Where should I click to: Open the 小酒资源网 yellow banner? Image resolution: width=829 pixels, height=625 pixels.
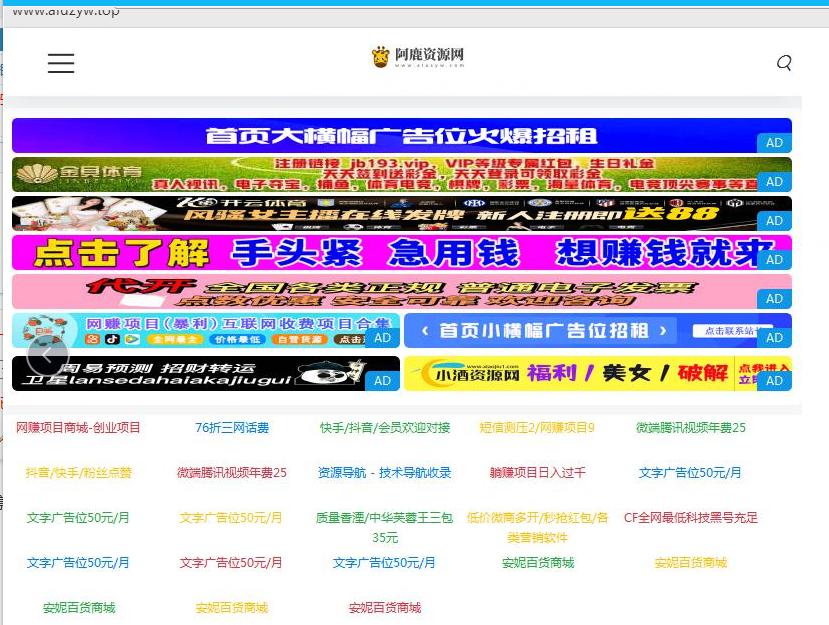(598, 373)
